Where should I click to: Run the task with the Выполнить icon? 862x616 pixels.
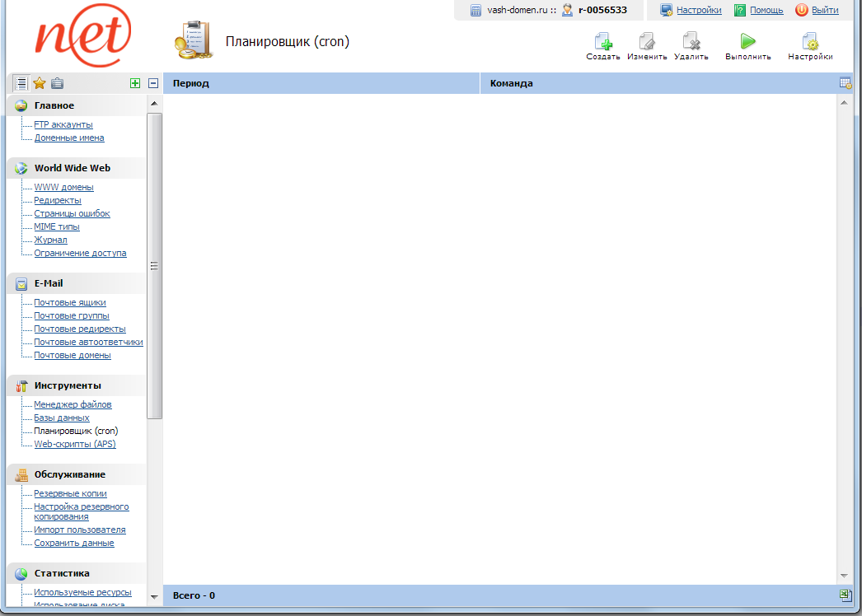pos(747,42)
